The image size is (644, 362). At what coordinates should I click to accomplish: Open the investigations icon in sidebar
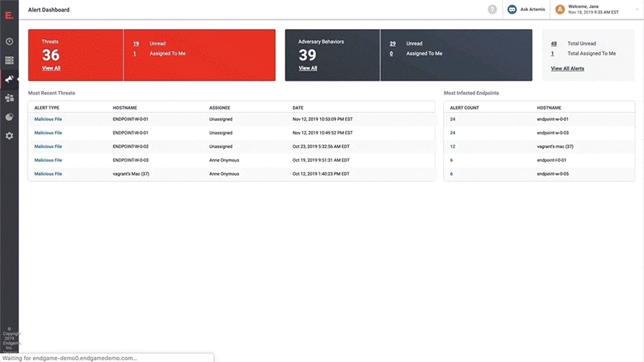(9, 98)
